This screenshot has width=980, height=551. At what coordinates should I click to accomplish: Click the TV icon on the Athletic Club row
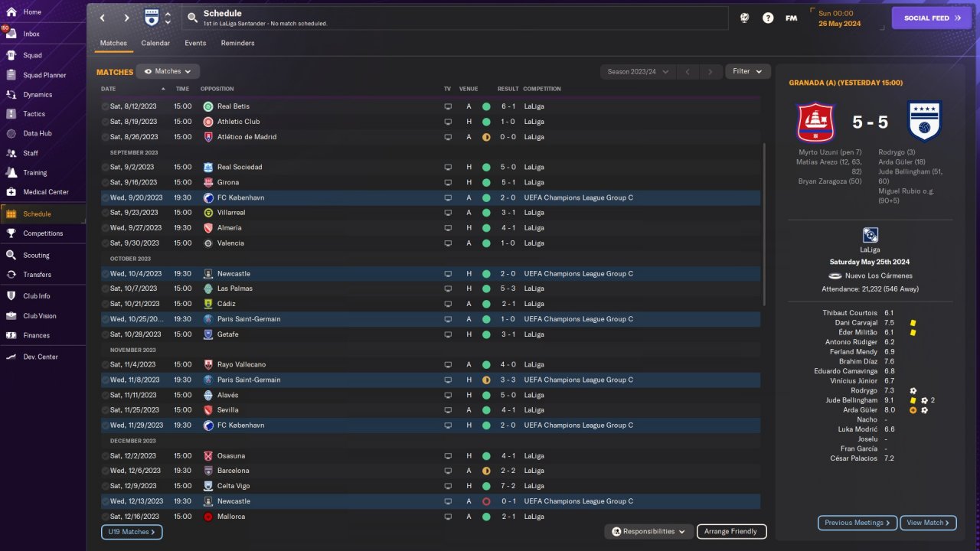[448, 122]
